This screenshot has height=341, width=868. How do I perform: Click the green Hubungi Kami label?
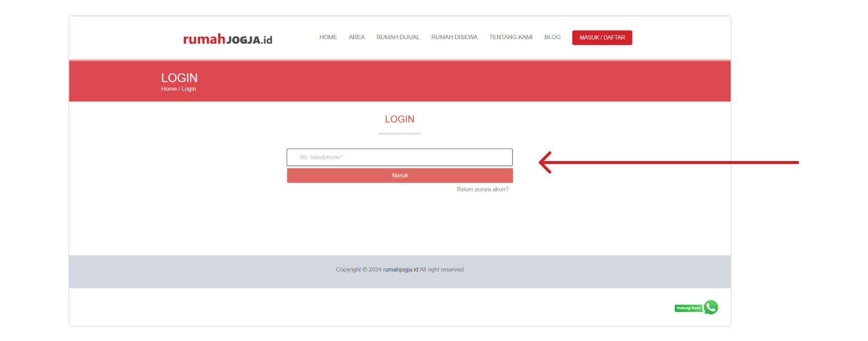[x=689, y=308]
